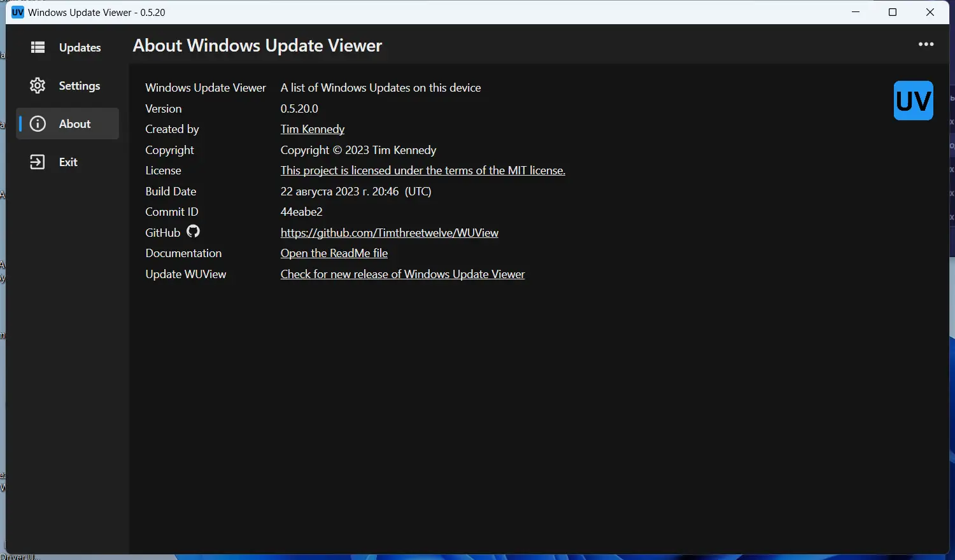This screenshot has height=560, width=955.
Task: Click the Updates list icon in sidebar
Action: (38, 47)
